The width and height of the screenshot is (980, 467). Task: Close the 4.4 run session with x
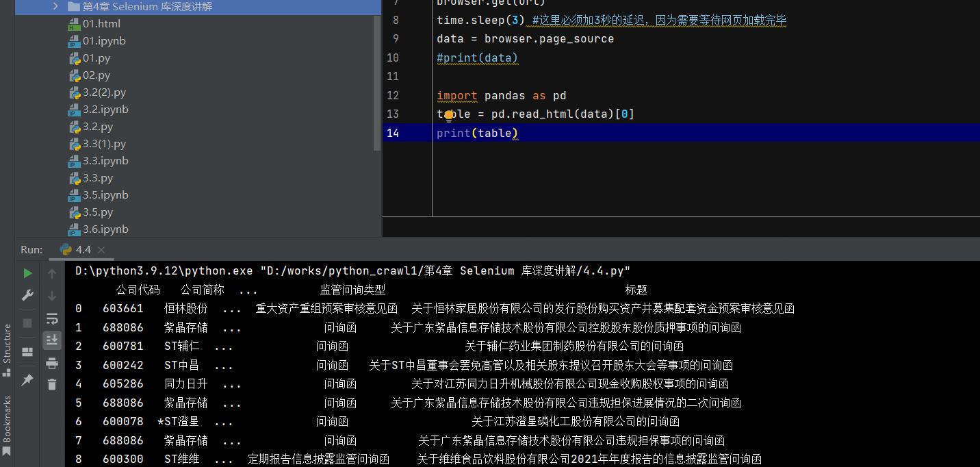click(x=101, y=250)
